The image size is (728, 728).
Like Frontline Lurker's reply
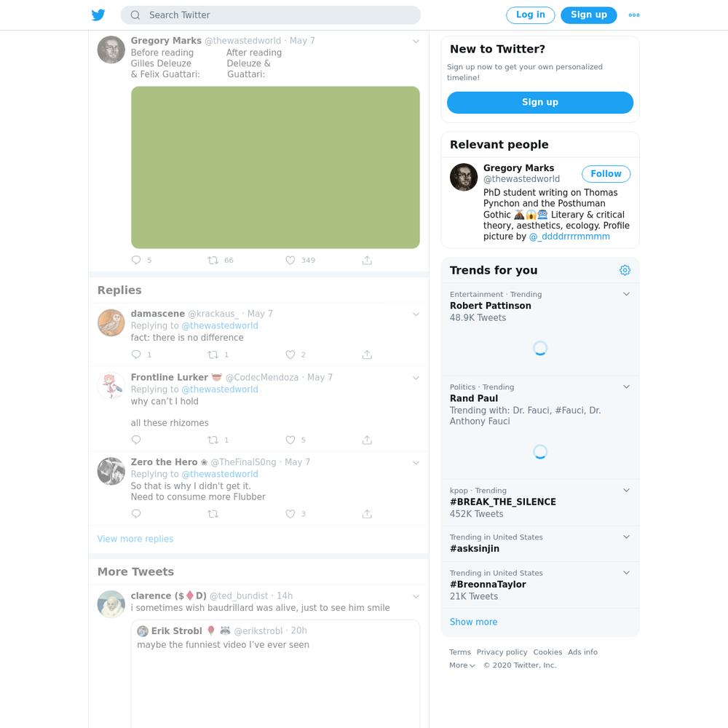[290, 440]
